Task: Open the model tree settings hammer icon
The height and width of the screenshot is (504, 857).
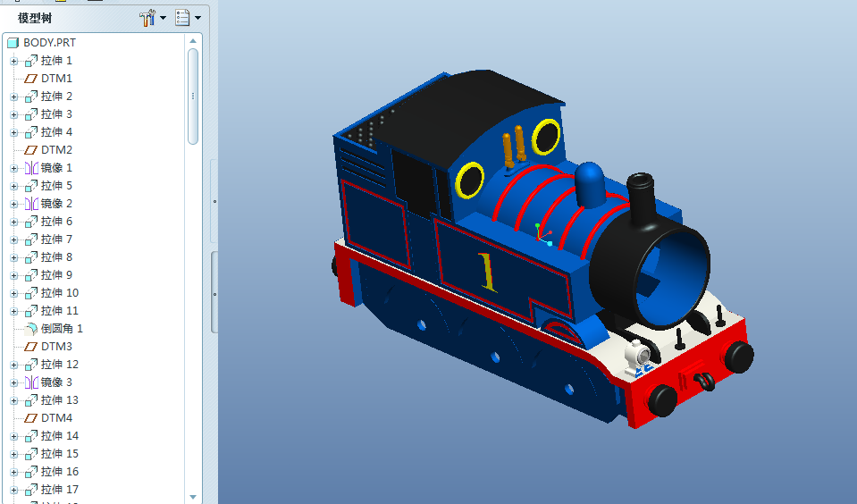Action: click(147, 18)
